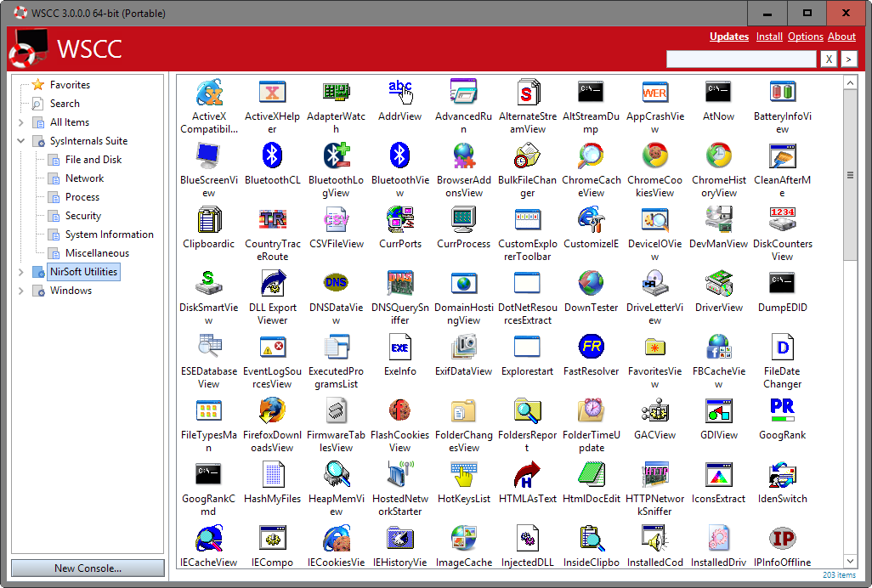
Task: Open the ActiveX Compatibility tool icon
Action: coord(209,93)
